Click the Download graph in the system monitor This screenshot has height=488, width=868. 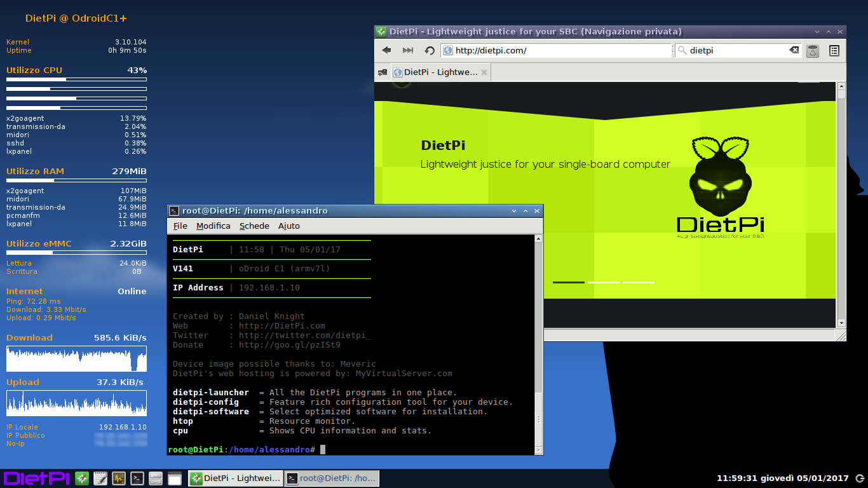[76, 359]
